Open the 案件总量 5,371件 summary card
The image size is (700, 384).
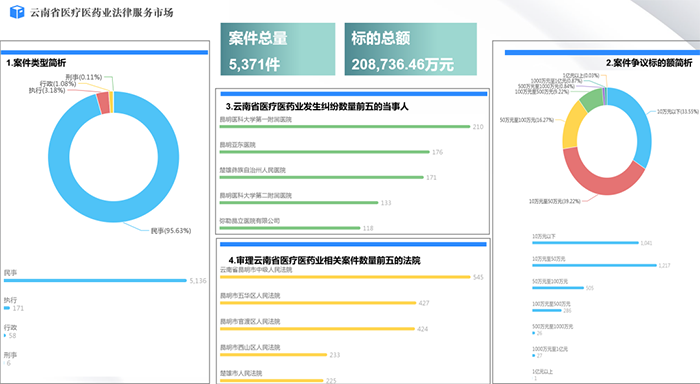pos(278,49)
